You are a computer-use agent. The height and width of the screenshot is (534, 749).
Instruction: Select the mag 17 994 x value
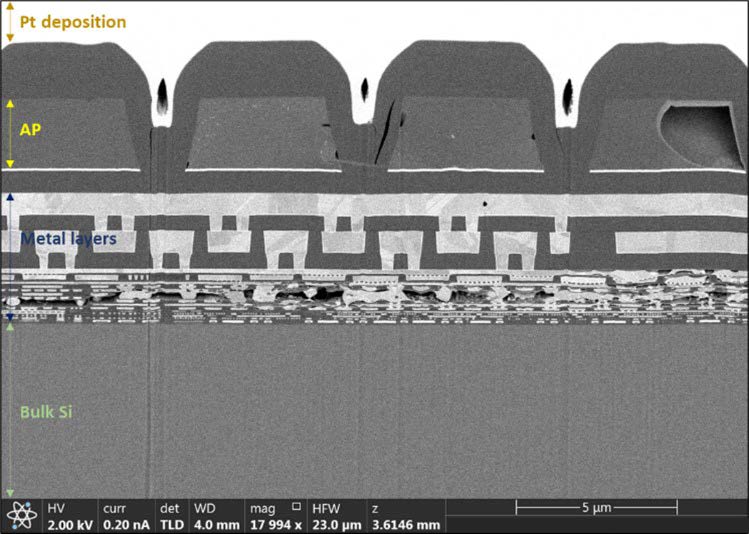[276, 525]
